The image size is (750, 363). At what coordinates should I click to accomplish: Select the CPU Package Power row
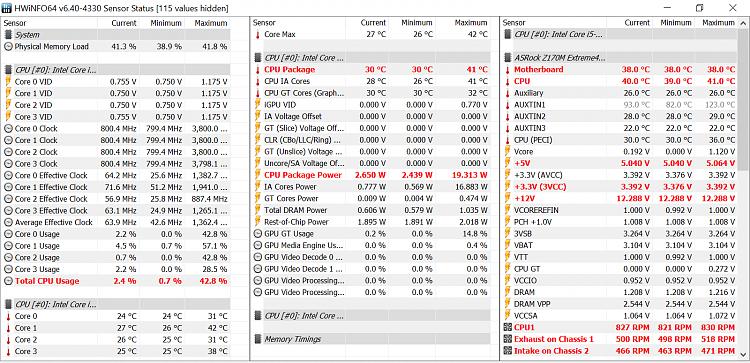pos(371,175)
